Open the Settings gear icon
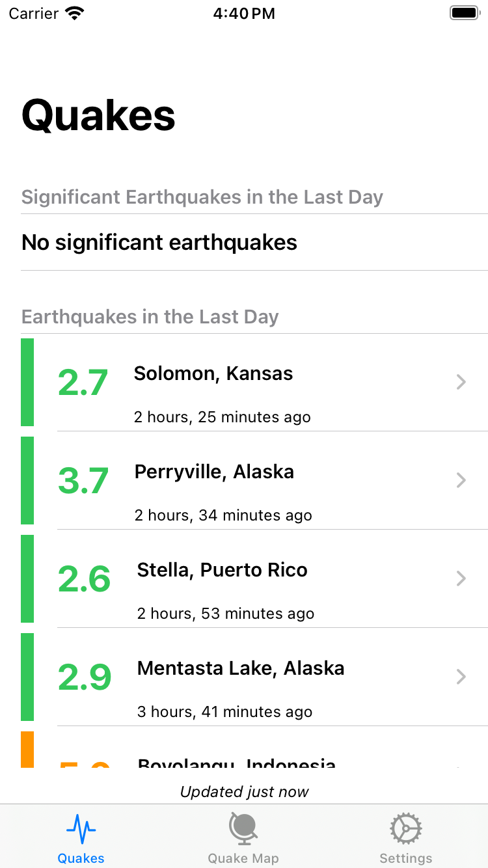488x868 pixels. point(406,829)
